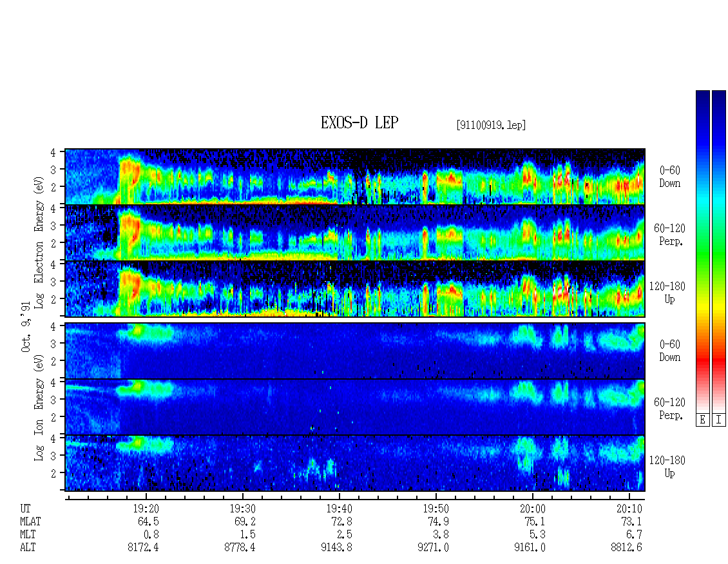
Task: Click the 20:10 UT time label
Action: (629, 509)
